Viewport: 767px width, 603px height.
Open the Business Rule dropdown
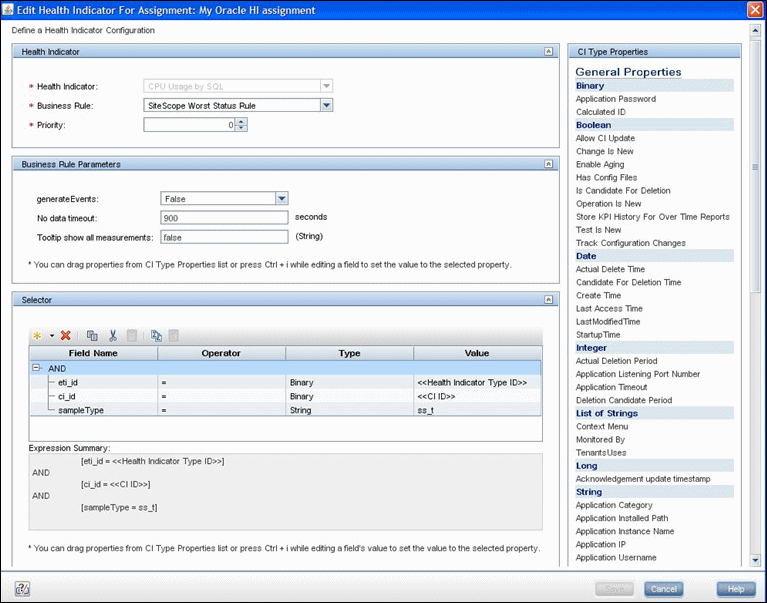point(326,105)
